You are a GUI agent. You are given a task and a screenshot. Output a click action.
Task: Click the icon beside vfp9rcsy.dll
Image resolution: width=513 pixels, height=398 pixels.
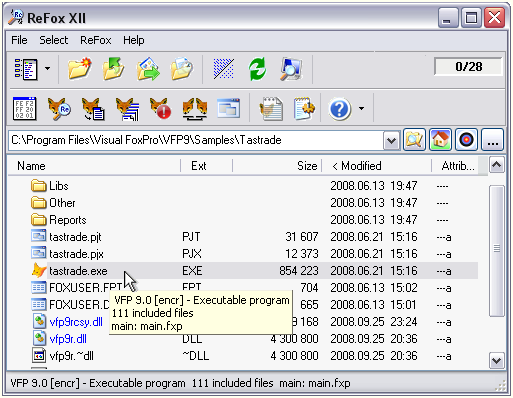(x=39, y=321)
